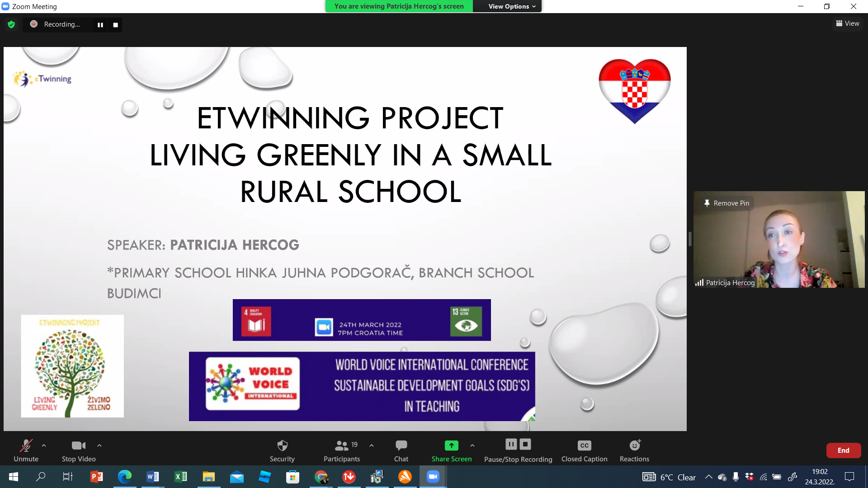Expand sharing options arrow beside Share Screen
The image size is (868, 488).
point(472,446)
